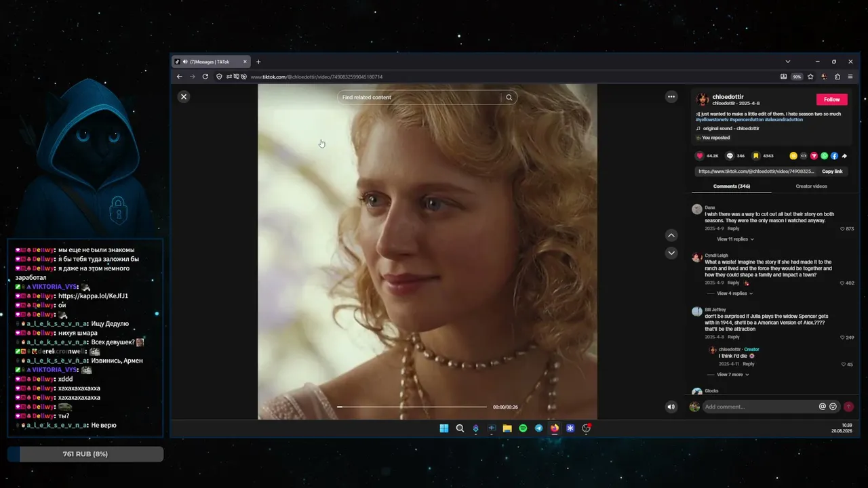Select the Messages | TikTok browser tab
Screen dimensions: 868x488
pos(211,62)
